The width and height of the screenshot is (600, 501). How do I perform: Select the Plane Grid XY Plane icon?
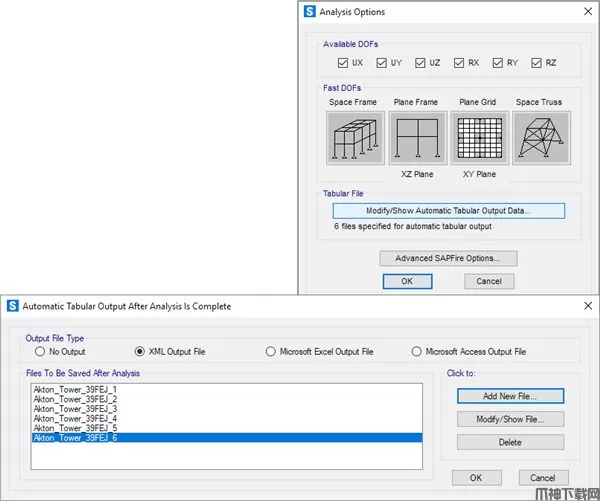tap(479, 138)
